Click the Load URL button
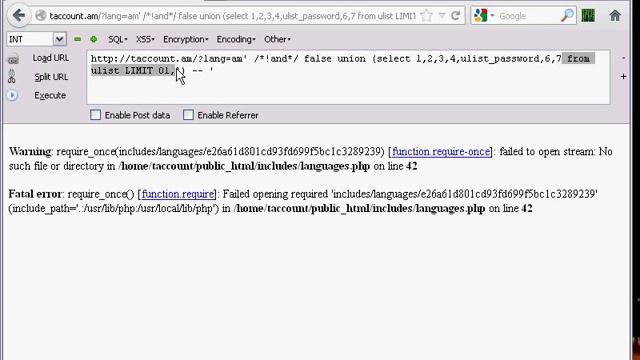 (x=51, y=58)
